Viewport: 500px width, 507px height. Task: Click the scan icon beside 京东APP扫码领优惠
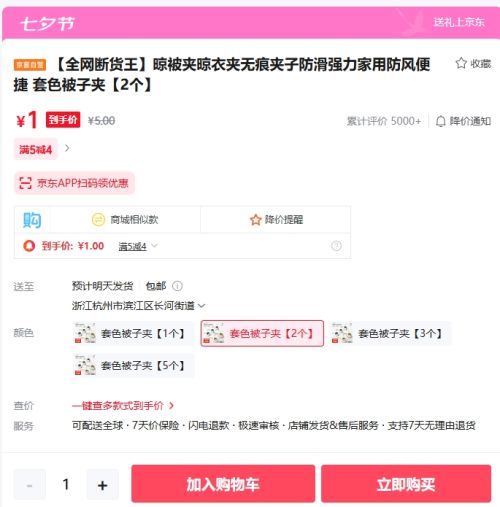point(25,183)
